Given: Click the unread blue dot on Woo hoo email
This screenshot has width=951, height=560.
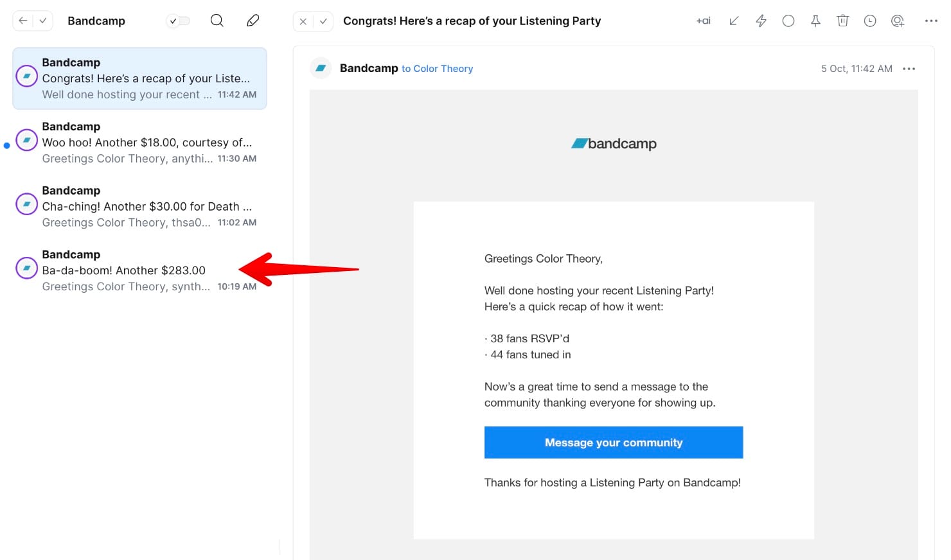Looking at the screenshot, I should click(x=7, y=146).
